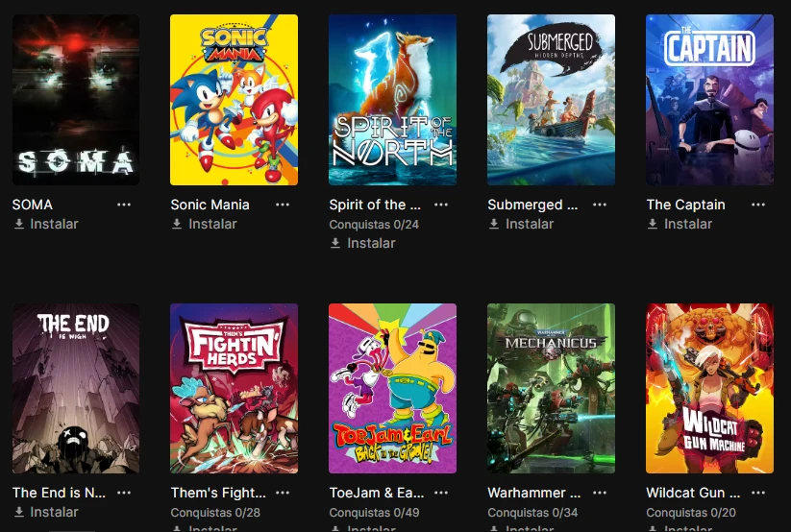Click download icon beside The Captain Instalar
The image size is (791, 532).
pyautogui.click(x=653, y=224)
